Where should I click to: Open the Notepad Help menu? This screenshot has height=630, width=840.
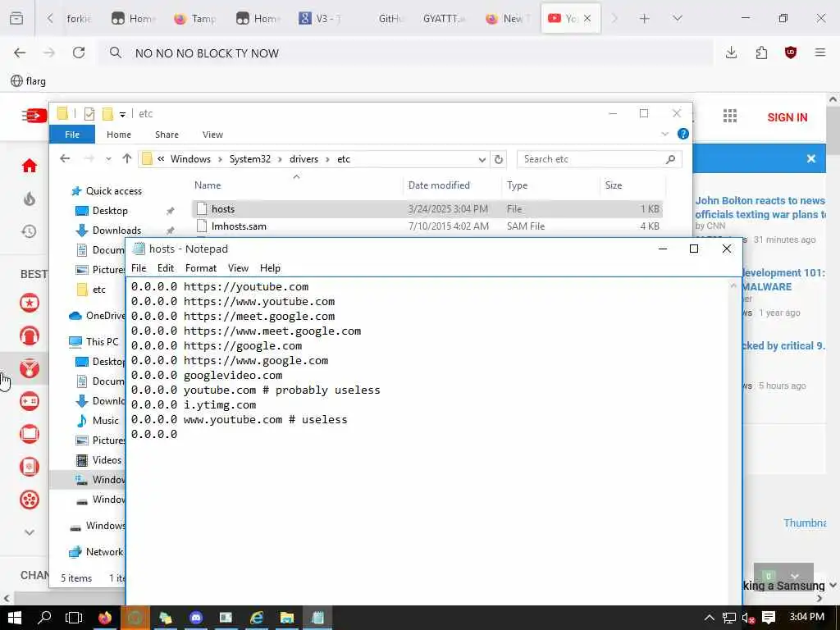point(270,268)
